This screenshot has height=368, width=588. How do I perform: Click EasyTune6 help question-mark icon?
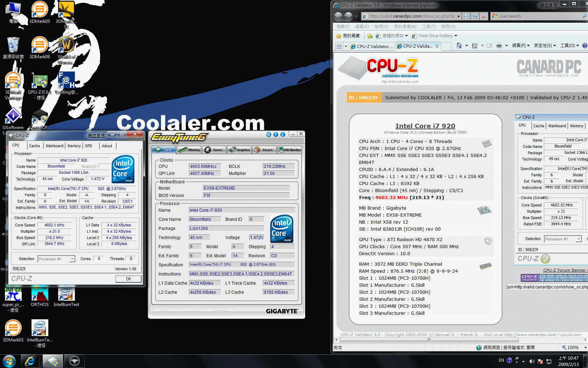pos(276,134)
